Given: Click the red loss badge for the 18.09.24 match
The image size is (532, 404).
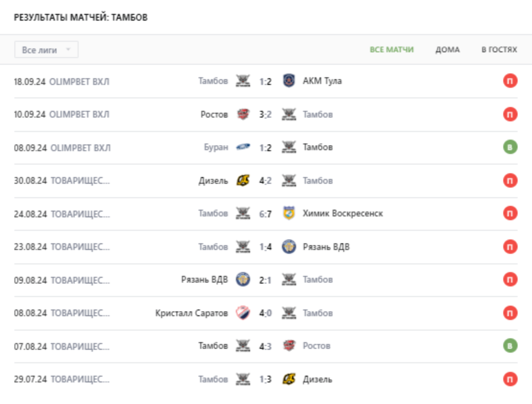Looking at the screenshot, I should tap(510, 81).
